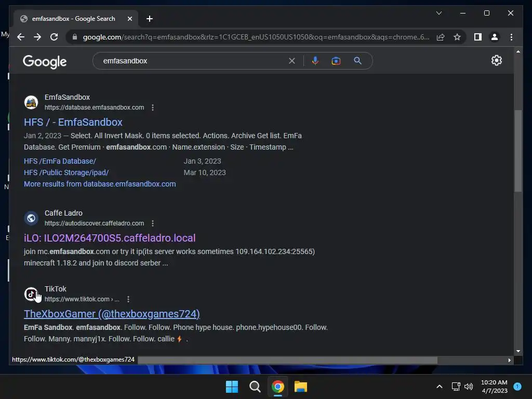Open more options for the Caffe Ladro result

click(x=153, y=223)
